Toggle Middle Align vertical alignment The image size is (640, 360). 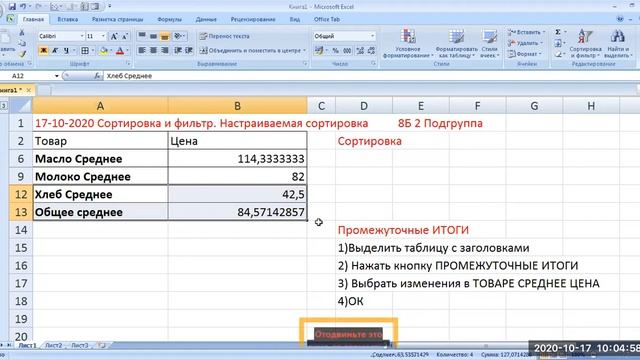153,36
